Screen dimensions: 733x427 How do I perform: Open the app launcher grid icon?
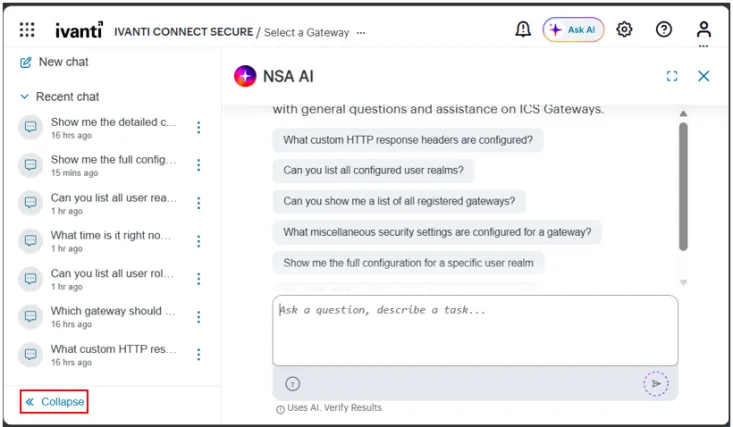tap(27, 30)
